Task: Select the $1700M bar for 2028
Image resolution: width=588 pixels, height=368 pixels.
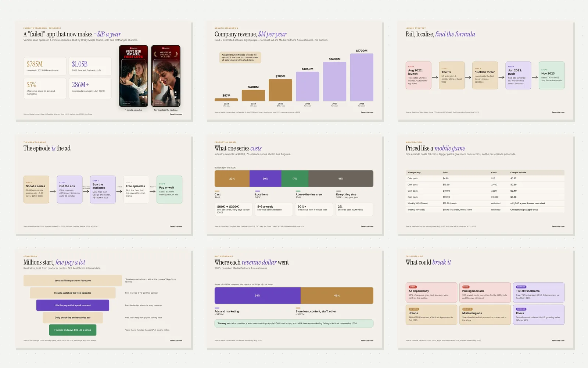Action: click(362, 77)
